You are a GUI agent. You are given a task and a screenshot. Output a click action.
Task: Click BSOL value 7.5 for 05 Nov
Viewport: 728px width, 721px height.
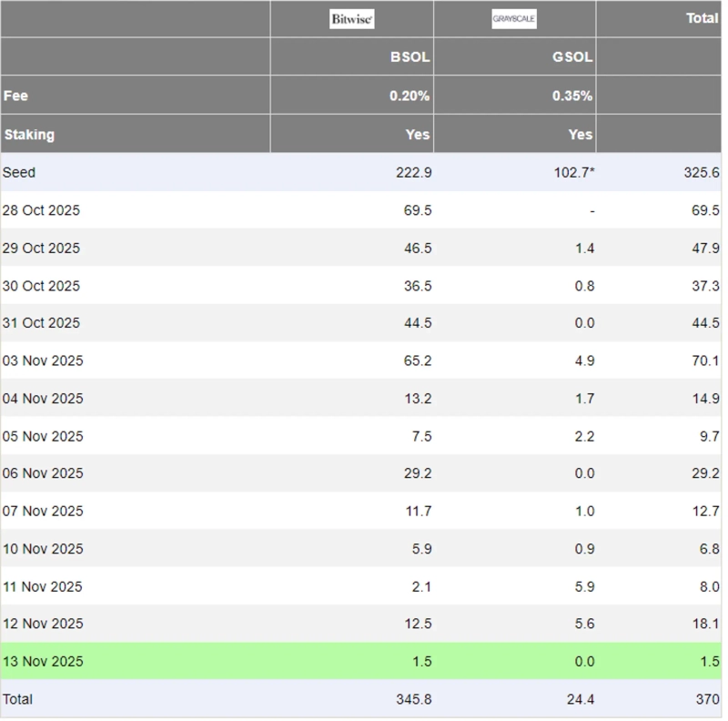420,436
